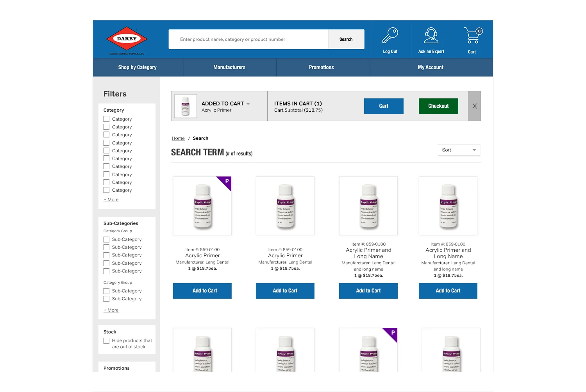This screenshot has width=586, height=392.
Task: Open Shop by Category menu
Action: coord(138,67)
